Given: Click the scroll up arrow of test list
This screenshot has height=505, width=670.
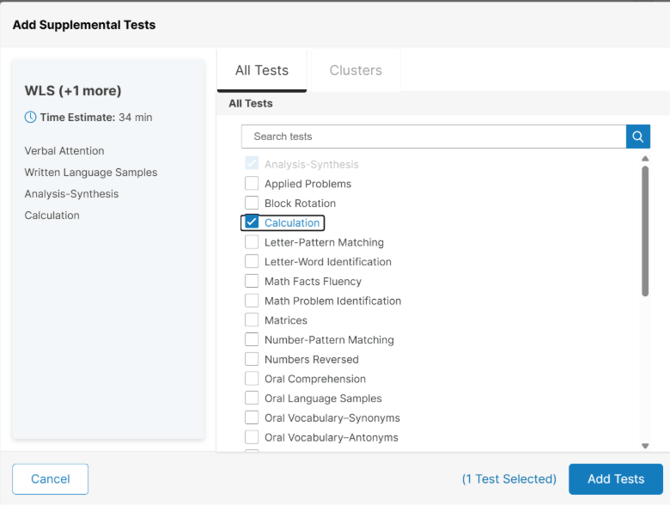Looking at the screenshot, I should tap(645, 159).
